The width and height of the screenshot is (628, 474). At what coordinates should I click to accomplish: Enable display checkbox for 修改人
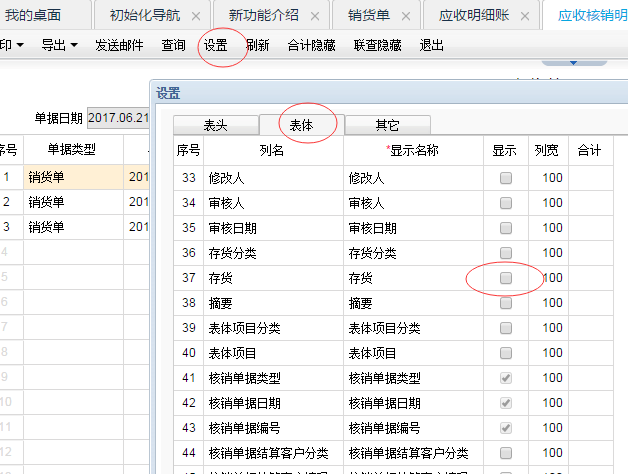(506, 178)
